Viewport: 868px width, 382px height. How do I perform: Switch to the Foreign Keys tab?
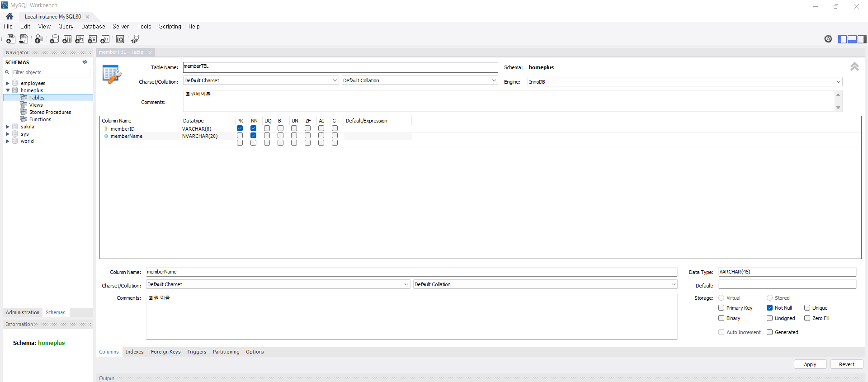pyautogui.click(x=165, y=352)
